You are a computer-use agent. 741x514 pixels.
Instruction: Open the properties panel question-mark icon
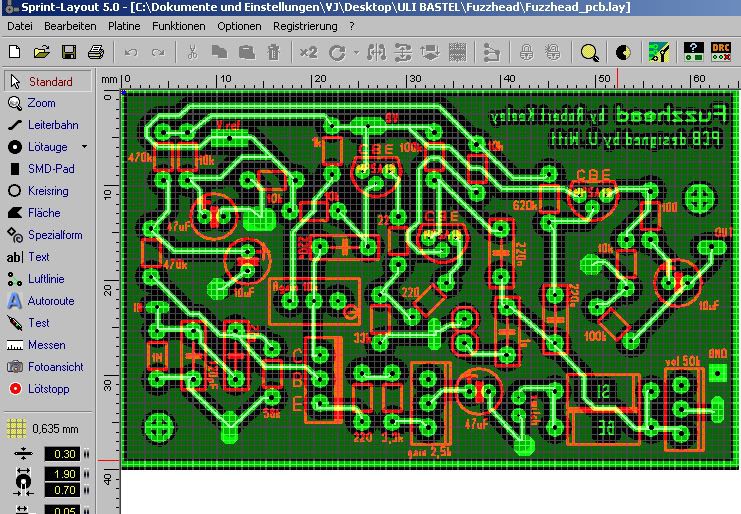coord(694,52)
